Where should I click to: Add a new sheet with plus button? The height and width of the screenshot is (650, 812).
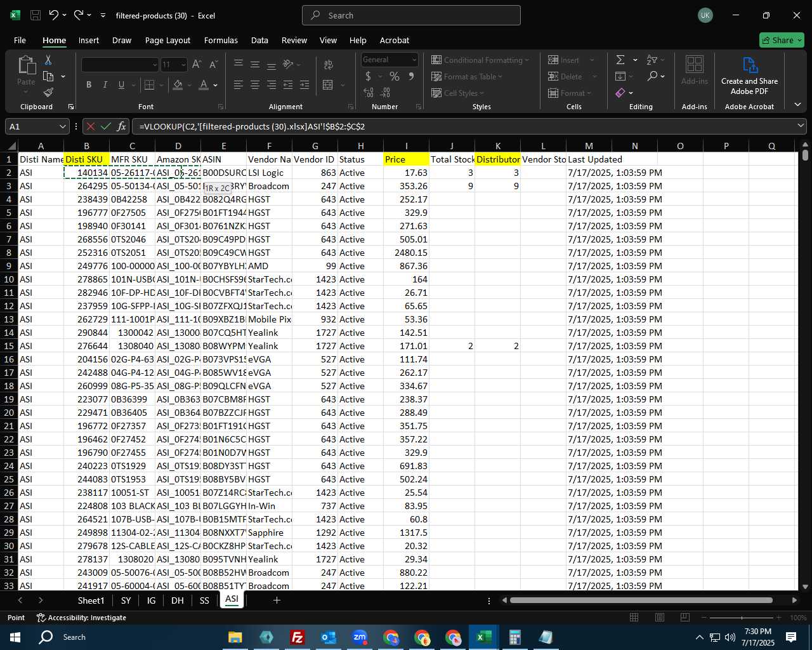pyautogui.click(x=277, y=600)
